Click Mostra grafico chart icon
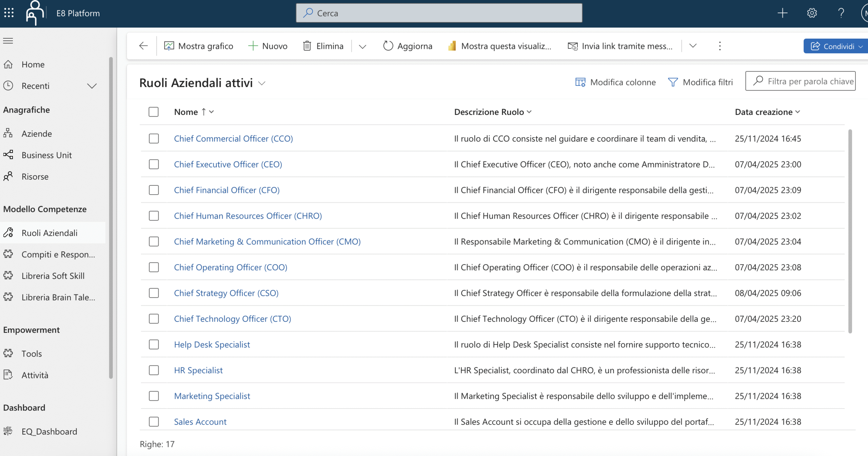The width and height of the screenshot is (868, 456). click(169, 46)
